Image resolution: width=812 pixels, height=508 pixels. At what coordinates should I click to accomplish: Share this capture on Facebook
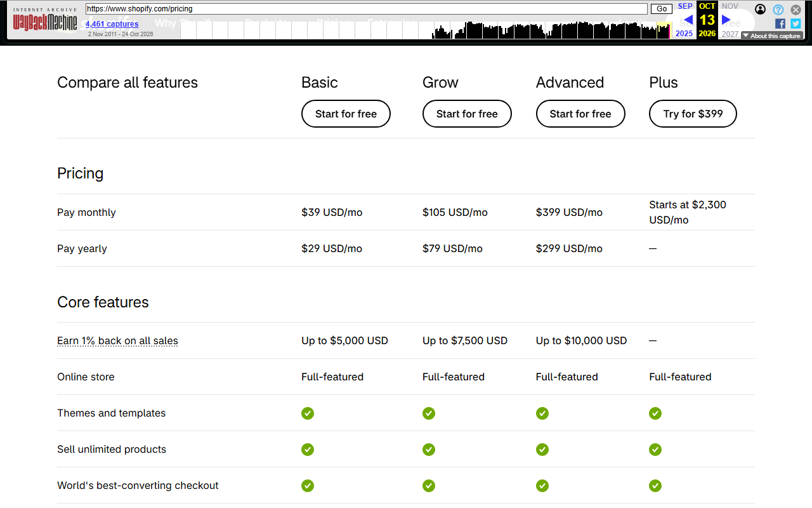[x=780, y=23]
